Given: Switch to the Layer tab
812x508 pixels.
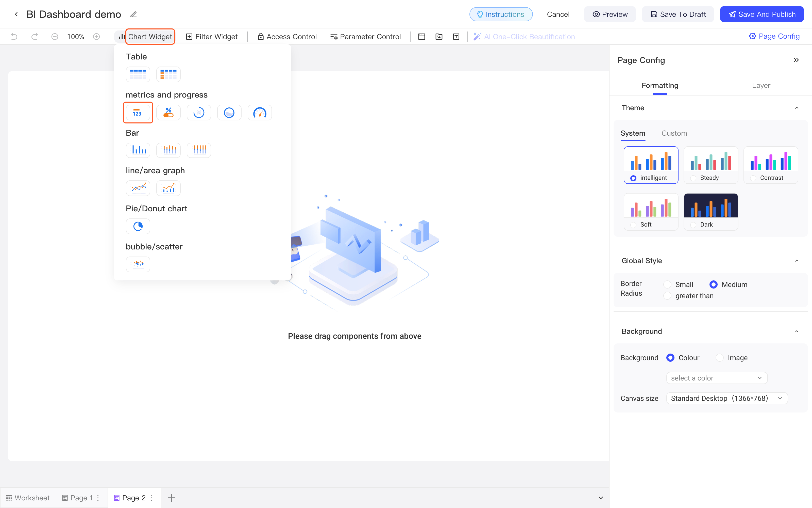Looking at the screenshot, I should point(761,85).
